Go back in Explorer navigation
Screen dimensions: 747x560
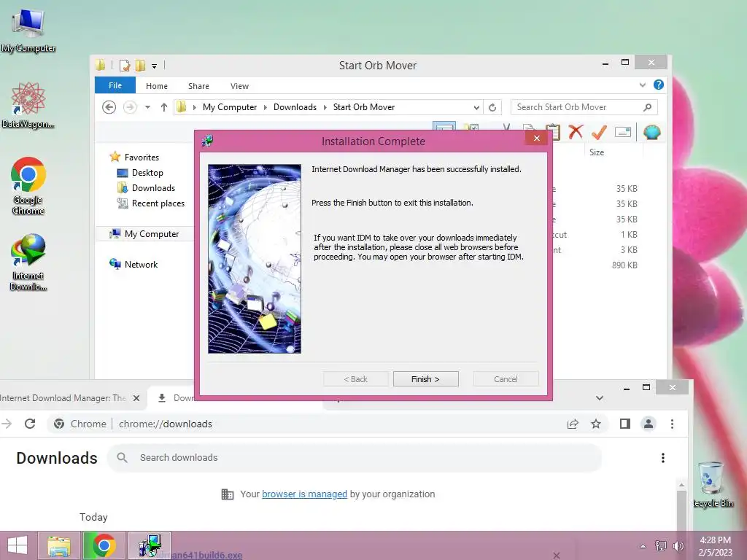(109, 107)
